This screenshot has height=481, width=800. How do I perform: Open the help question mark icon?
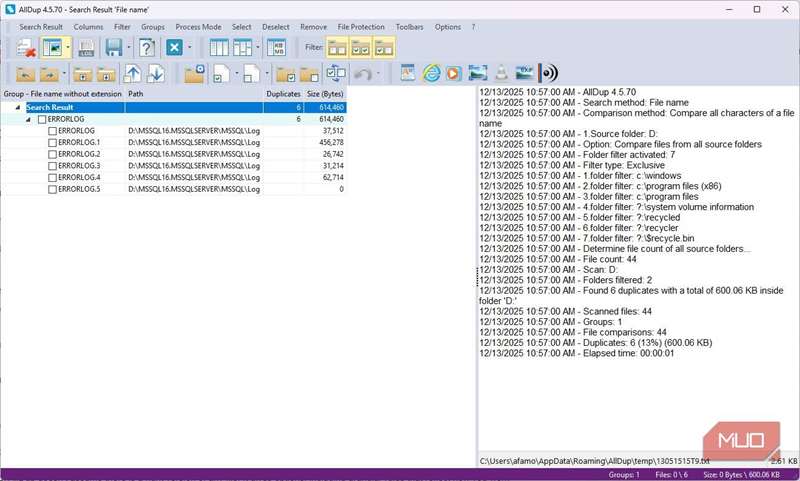click(146, 48)
